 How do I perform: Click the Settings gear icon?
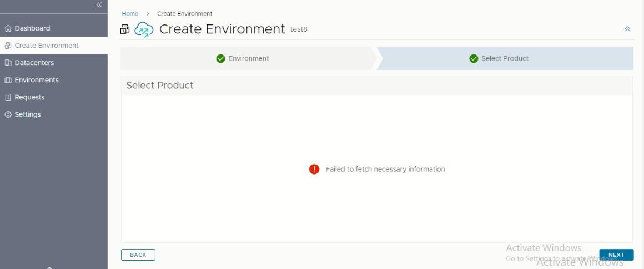tap(8, 114)
